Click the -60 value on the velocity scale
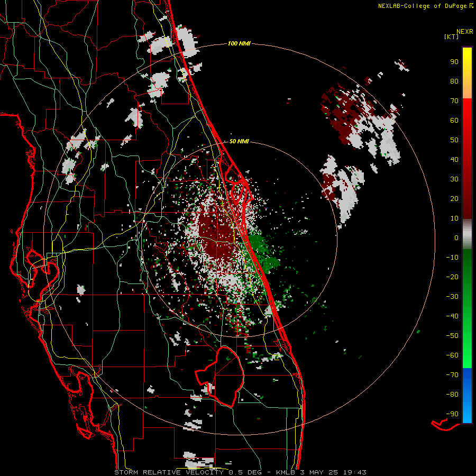476x476 pixels. 452,355
